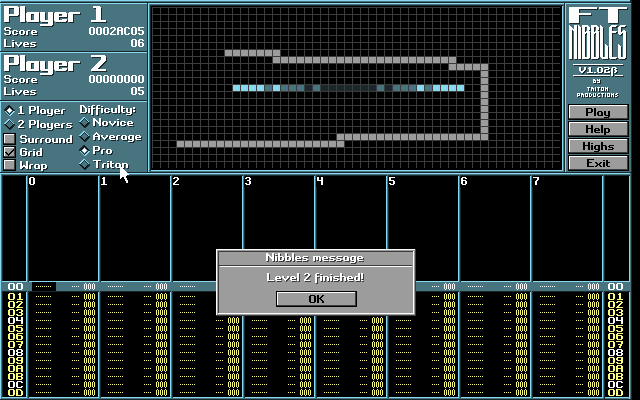Click the Player 1 score value
This screenshot has width=640, height=400.
116,31
